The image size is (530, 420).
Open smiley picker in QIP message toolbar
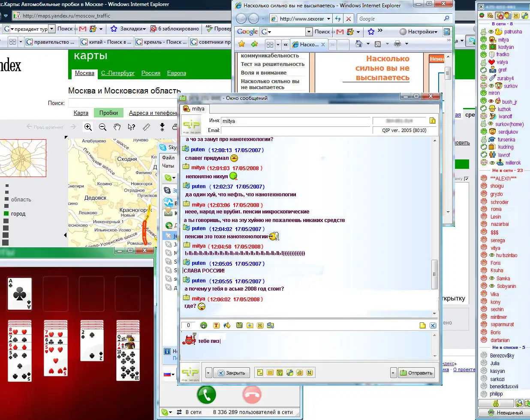[x=204, y=325]
